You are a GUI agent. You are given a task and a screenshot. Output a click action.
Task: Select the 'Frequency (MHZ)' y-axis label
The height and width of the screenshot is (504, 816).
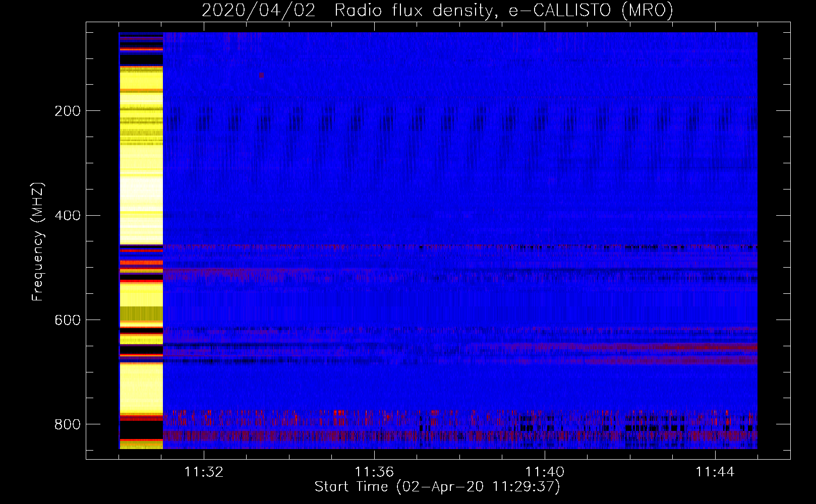pos(38,242)
